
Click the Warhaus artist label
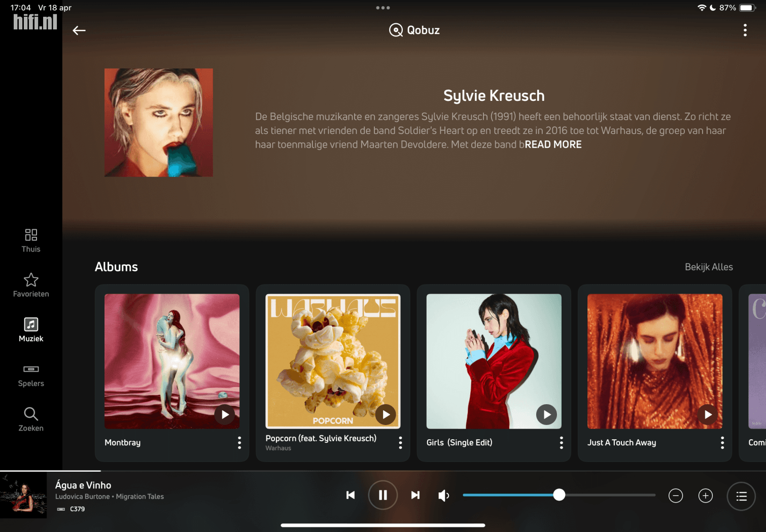(278, 448)
